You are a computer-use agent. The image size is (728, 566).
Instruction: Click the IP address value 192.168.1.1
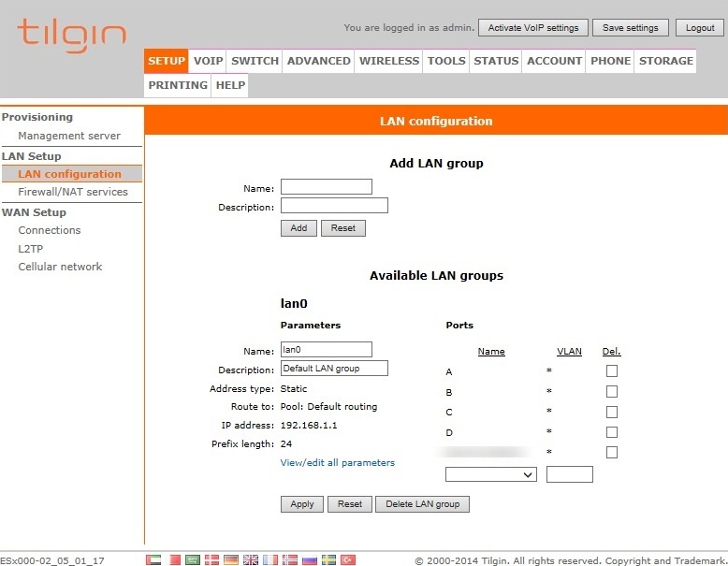309,426
